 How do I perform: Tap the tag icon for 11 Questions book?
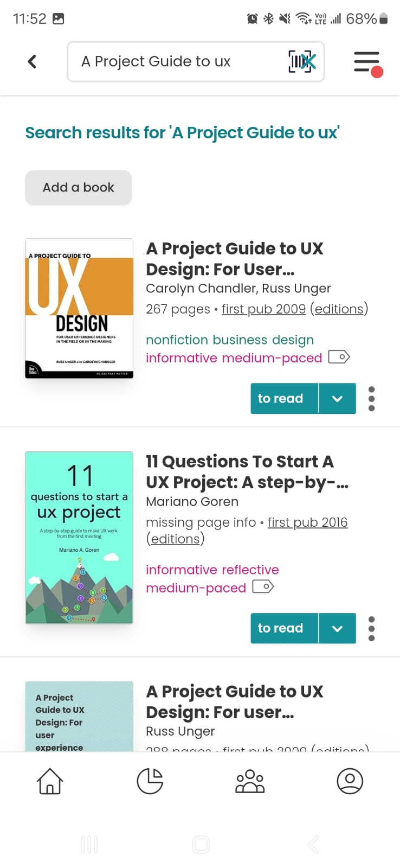click(x=263, y=586)
